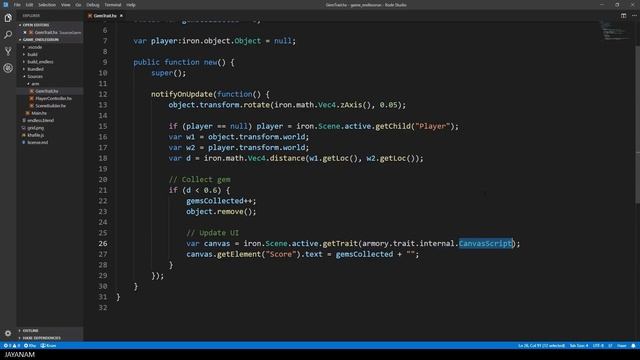The width and height of the screenshot is (640, 360).
Task: Open the View menu
Action: (x=65, y=5)
